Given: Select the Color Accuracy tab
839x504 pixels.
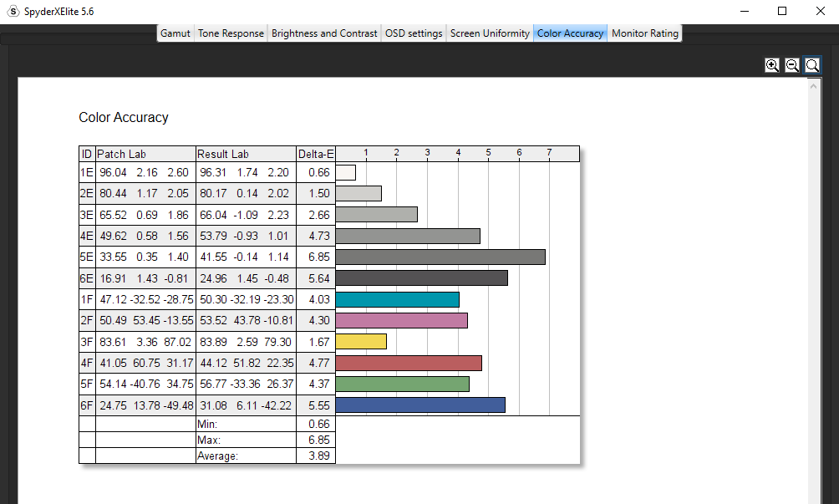Looking at the screenshot, I should click(570, 33).
